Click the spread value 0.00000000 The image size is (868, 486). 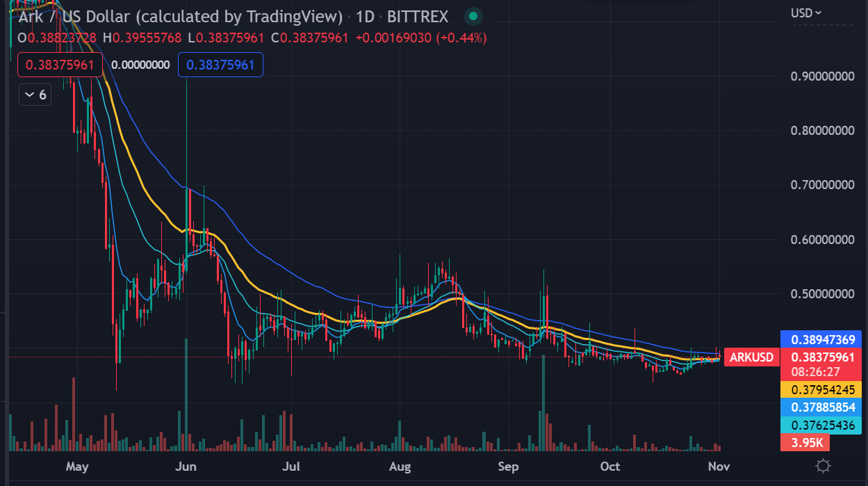[x=140, y=64]
